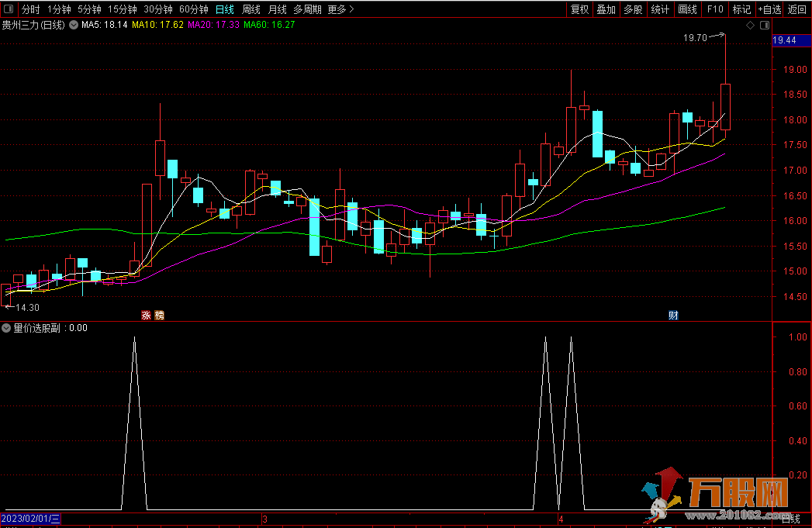Click the 叠加 overlay button

(x=606, y=9)
